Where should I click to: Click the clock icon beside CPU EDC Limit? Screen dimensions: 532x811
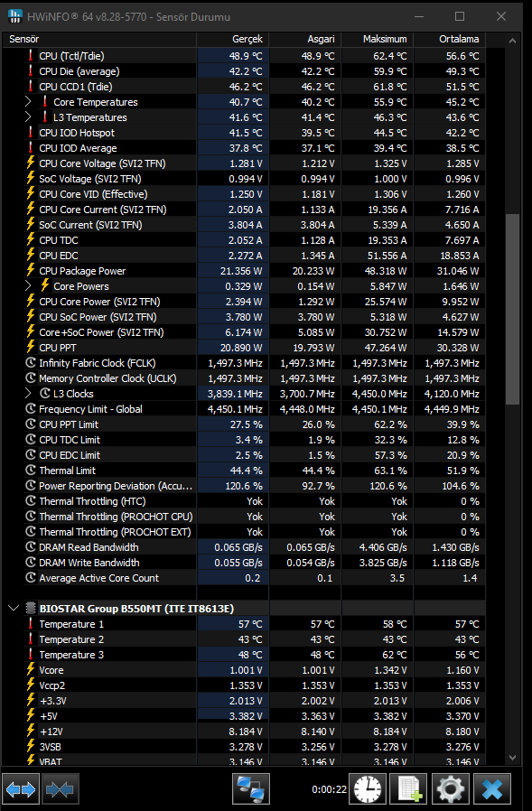(x=31, y=455)
